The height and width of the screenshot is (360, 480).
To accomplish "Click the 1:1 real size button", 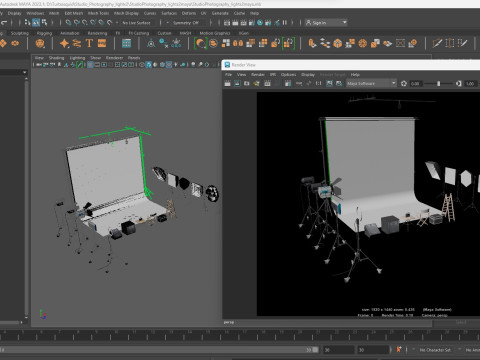I will click(318, 83).
